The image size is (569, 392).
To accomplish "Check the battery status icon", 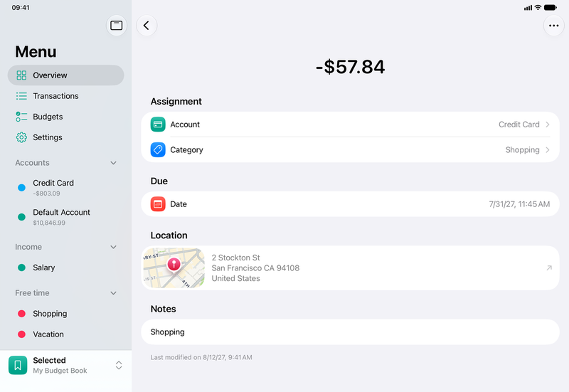I will tap(550, 8).
